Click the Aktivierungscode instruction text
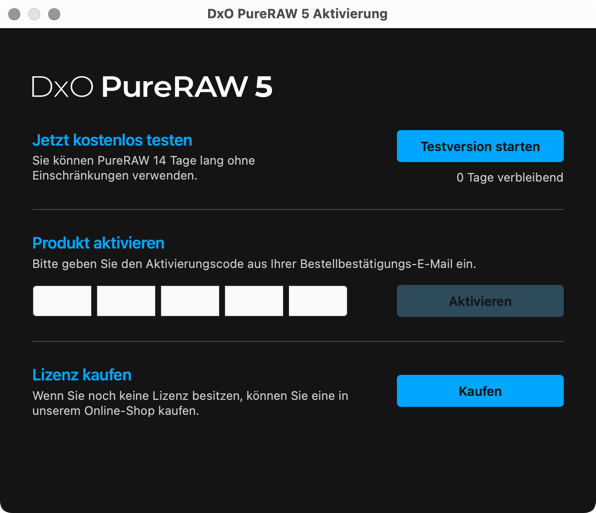596x513 pixels. pos(254,264)
